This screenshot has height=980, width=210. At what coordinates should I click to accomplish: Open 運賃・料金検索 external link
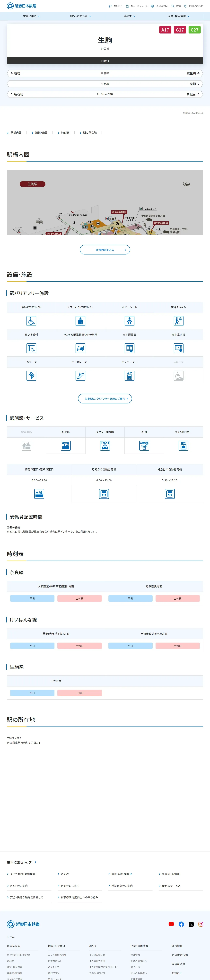pos(120,874)
